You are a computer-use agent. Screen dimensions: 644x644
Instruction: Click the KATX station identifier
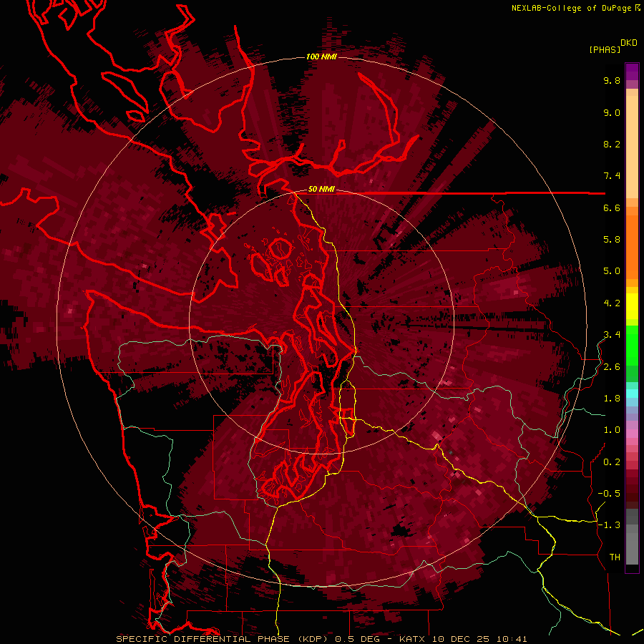(x=413, y=639)
